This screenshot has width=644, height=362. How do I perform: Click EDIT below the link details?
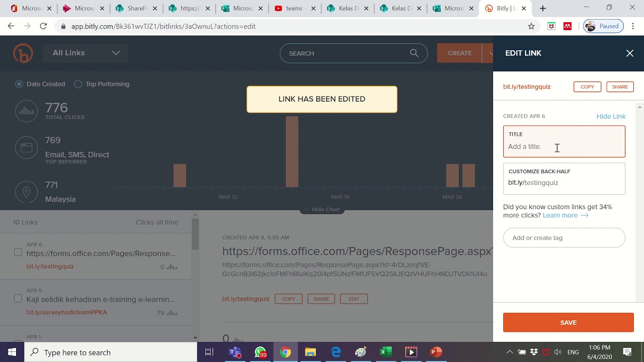point(354,299)
